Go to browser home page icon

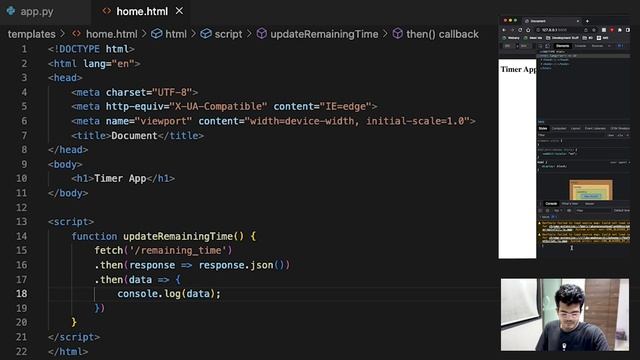[528, 30]
